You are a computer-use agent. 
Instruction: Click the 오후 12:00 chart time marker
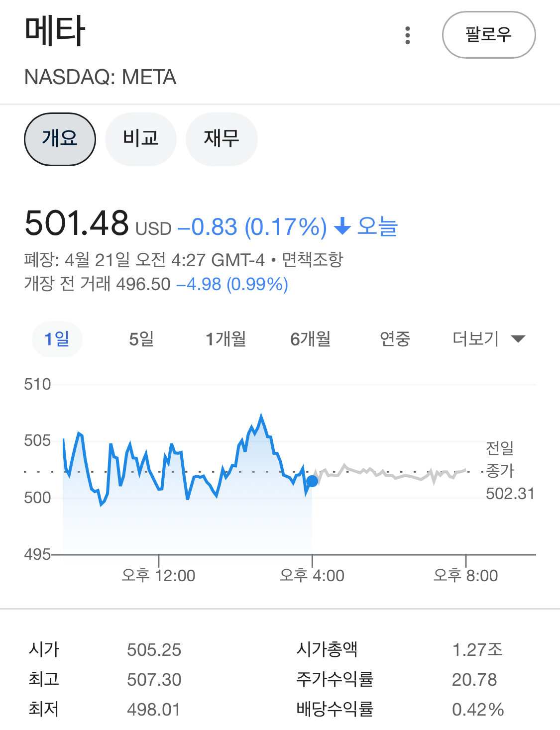tap(159, 575)
